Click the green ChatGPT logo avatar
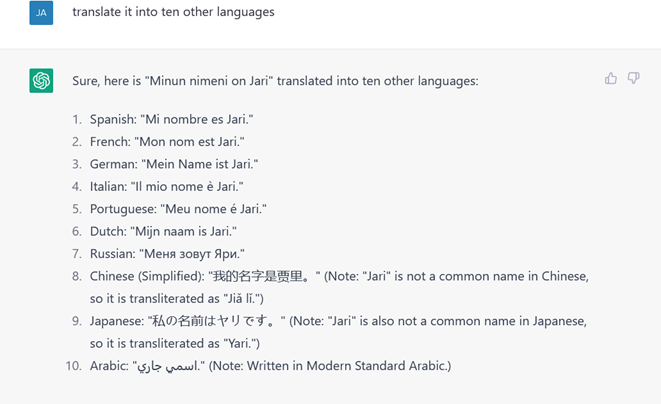 point(41,81)
